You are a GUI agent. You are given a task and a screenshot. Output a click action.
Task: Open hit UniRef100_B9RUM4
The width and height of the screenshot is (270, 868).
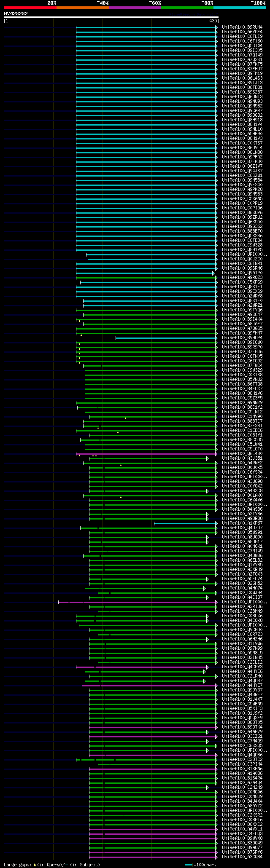(242, 27)
